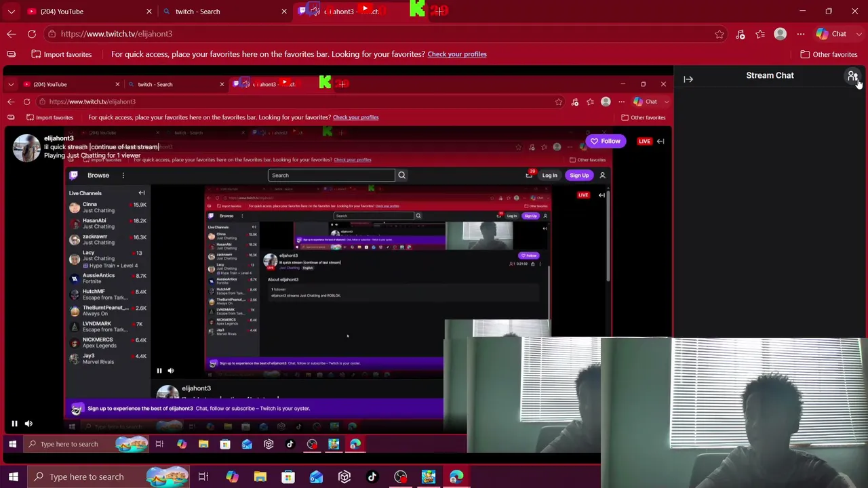This screenshot has height=488, width=868.
Task: Click the purple Sign Up button
Action: [x=579, y=176]
